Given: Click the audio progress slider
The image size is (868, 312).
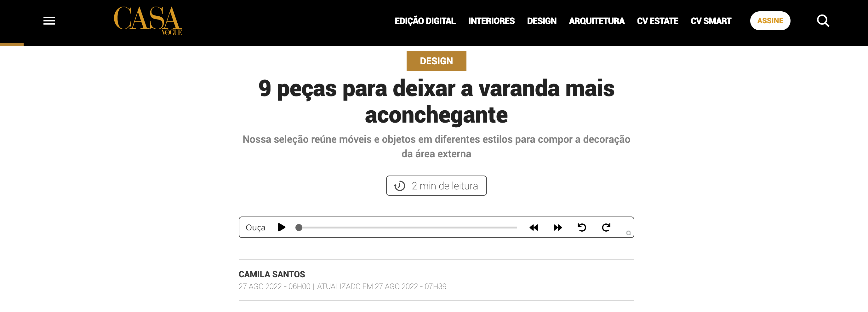Looking at the screenshot, I should click(406, 228).
